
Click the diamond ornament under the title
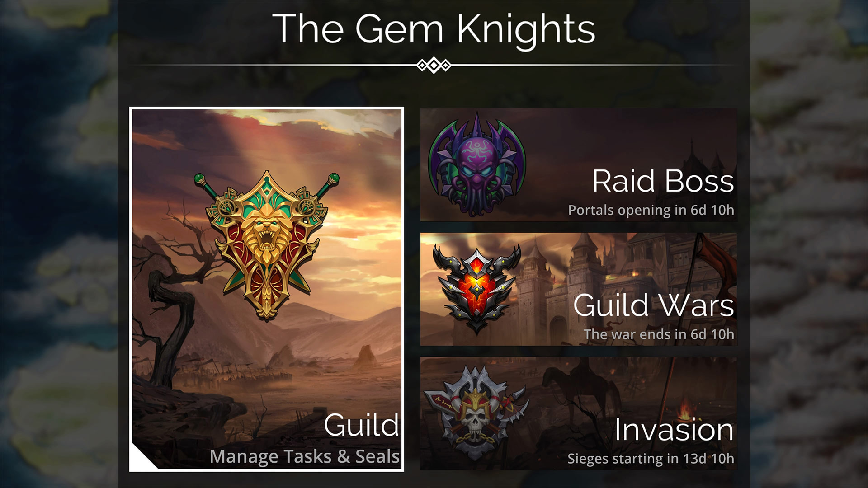click(x=434, y=66)
